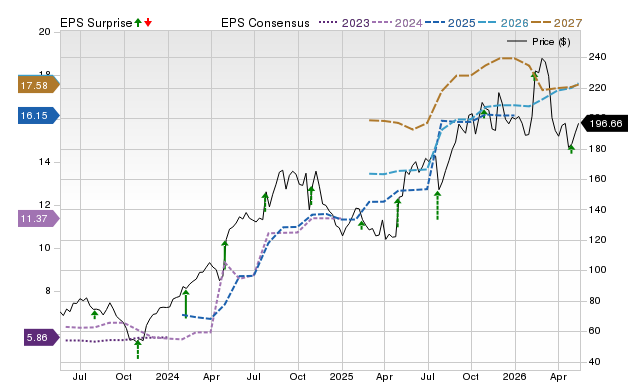This screenshot has height=382, width=640.
Task: Toggle the 2023 consensus series in the legend
Action: click(x=344, y=23)
